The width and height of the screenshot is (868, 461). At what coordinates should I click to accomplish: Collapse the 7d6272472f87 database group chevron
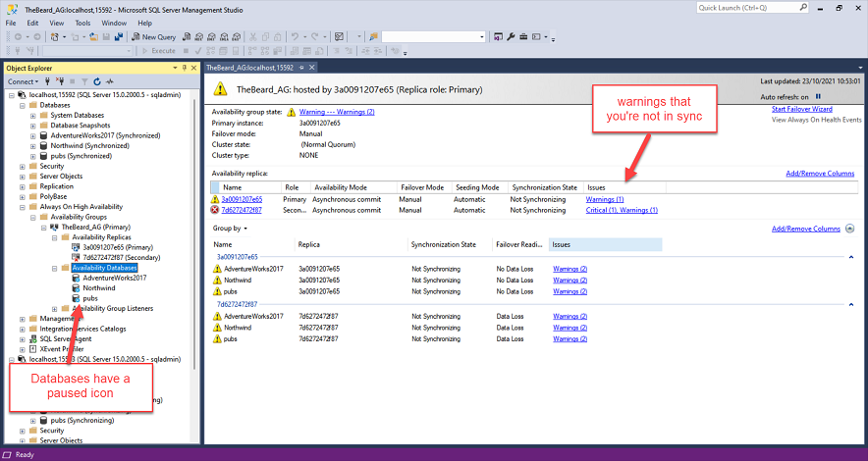pos(851,305)
